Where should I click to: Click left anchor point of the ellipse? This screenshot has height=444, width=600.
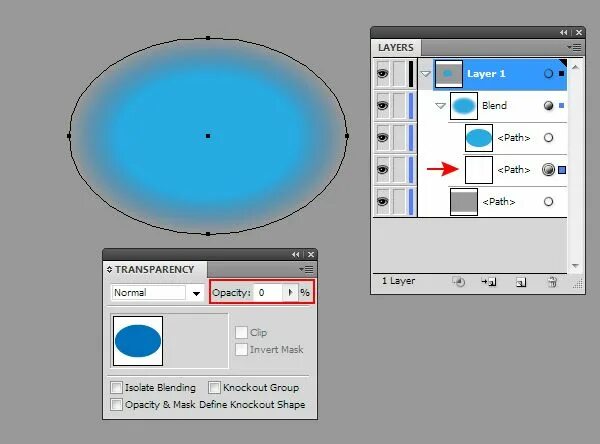pos(69,136)
